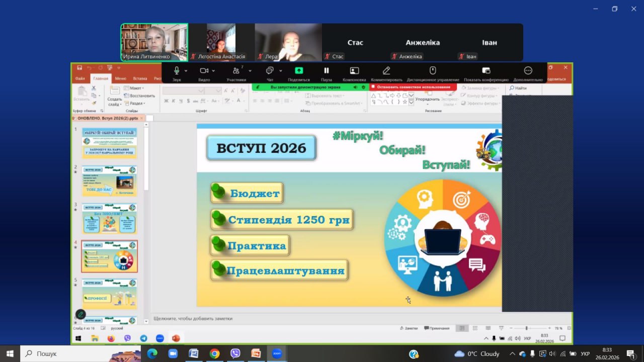Toggle the Zoom video camera
644x362 pixels.
coord(204,71)
